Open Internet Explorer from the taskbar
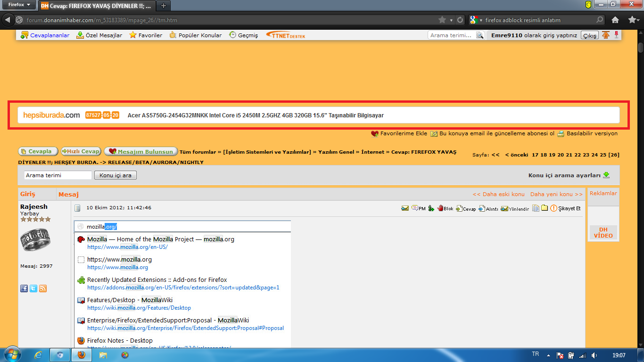644x362 pixels. [39, 355]
